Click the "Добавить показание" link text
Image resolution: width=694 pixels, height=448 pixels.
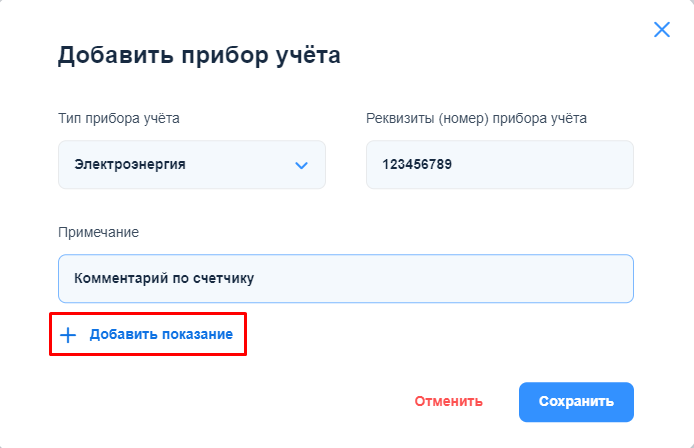[161, 335]
